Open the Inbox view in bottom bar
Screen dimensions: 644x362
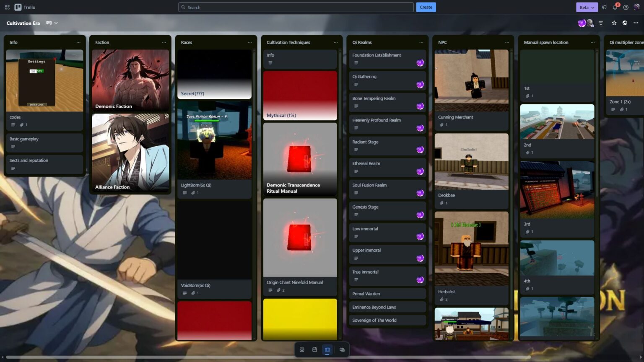tap(302, 349)
